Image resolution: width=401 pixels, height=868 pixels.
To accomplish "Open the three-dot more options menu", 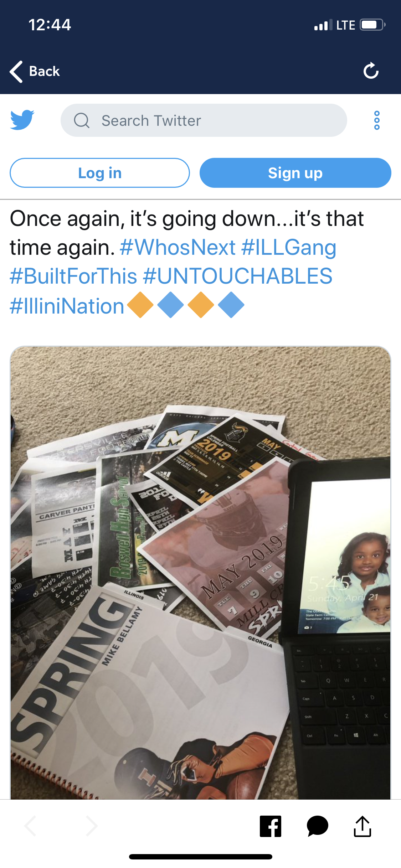I will pos(377,120).
